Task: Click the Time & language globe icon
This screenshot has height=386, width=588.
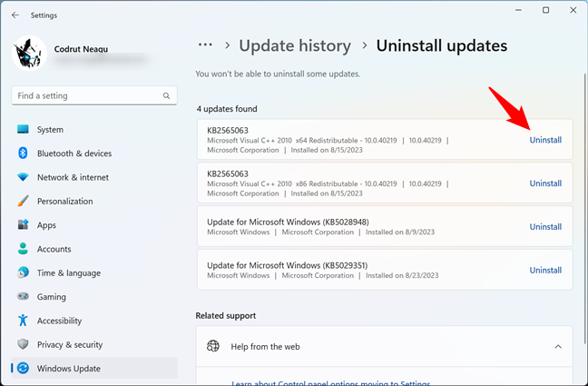Action: click(x=23, y=272)
